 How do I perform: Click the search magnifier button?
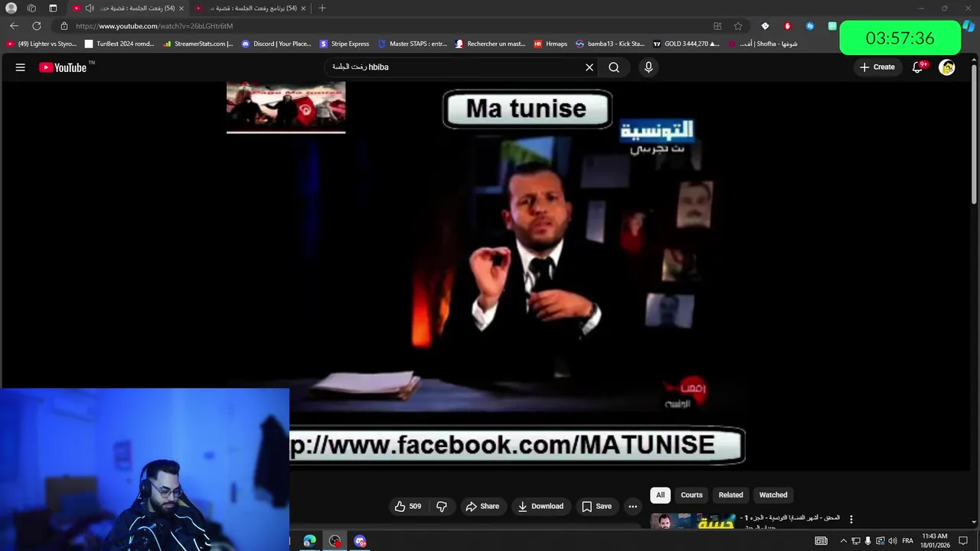(614, 67)
